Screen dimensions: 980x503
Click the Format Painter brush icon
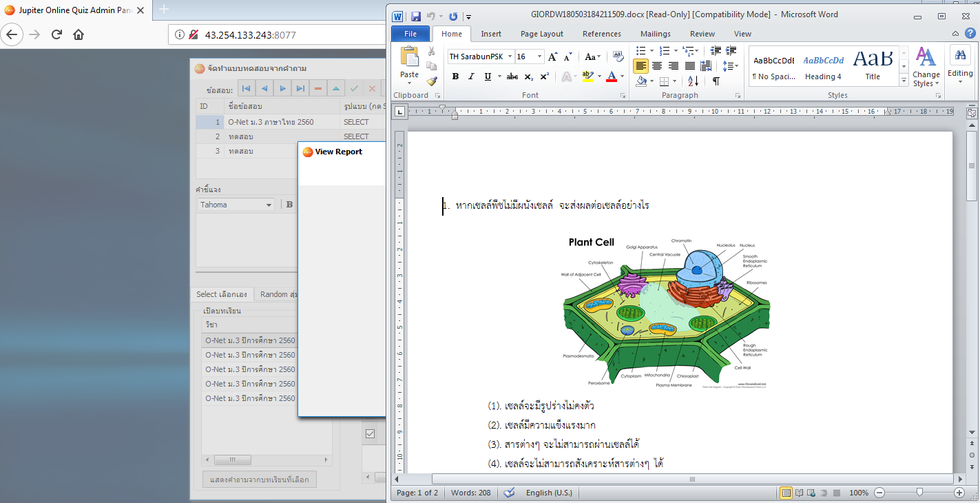pyautogui.click(x=432, y=81)
